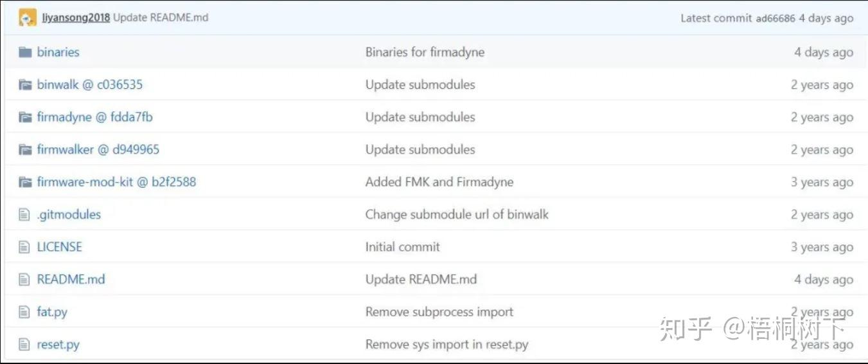Open the firmware-mod-kit @ b2f2588 submodule
Screen dimensions: 868x364
pyautogui.click(x=116, y=182)
